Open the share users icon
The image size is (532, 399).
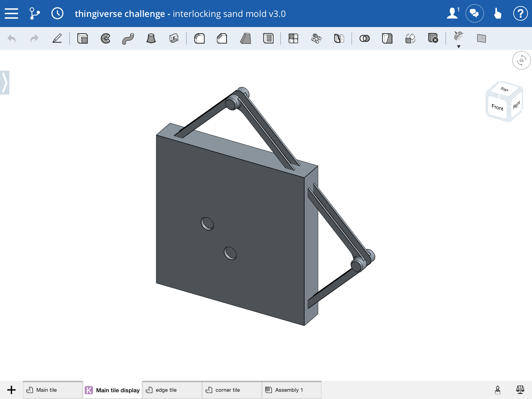click(x=453, y=14)
